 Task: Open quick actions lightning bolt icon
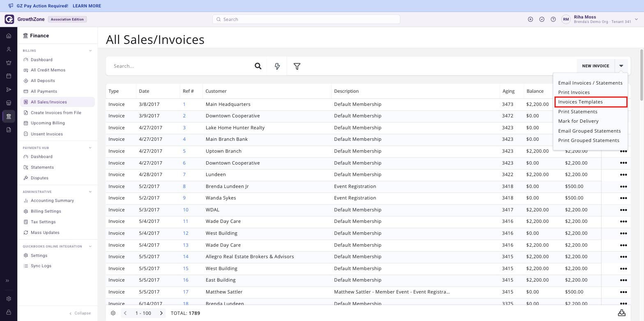pos(277,66)
